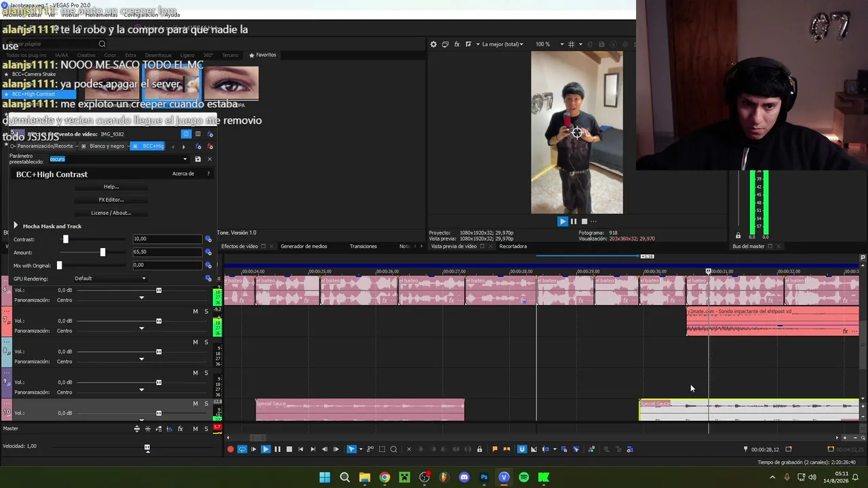
Task: Switch to the 'Vista previa de vídeo' tab
Action: [454, 246]
